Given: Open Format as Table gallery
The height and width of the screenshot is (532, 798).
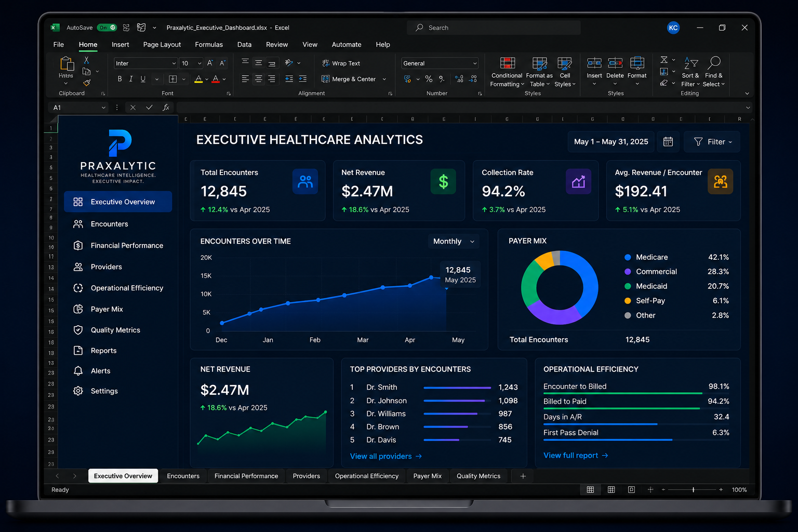Looking at the screenshot, I should 540,72.
